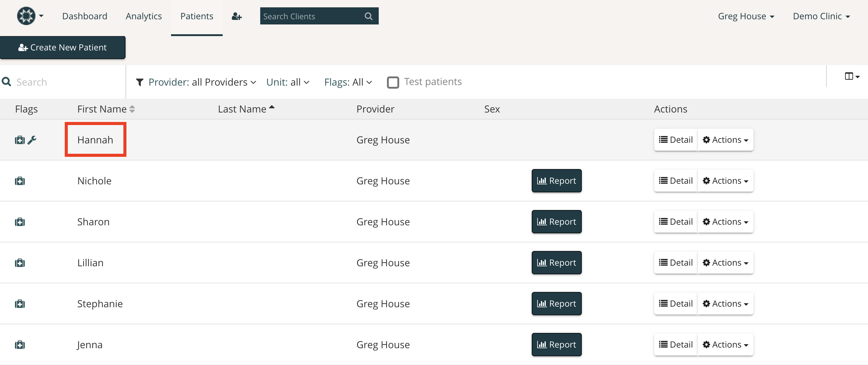Image resolution: width=868 pixels, height=365 pixels.
Task: Click the filter funnel icon
Action: coord(140,82)
